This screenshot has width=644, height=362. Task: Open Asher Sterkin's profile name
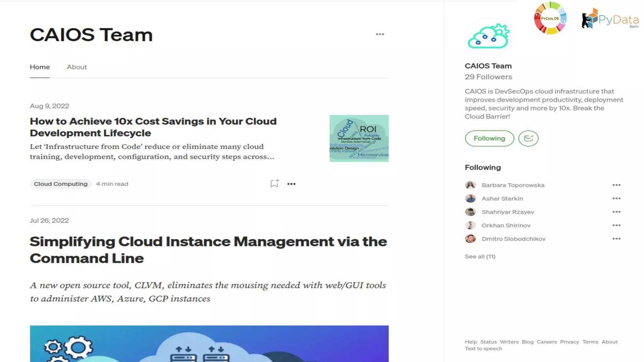(x=502, y=199)
